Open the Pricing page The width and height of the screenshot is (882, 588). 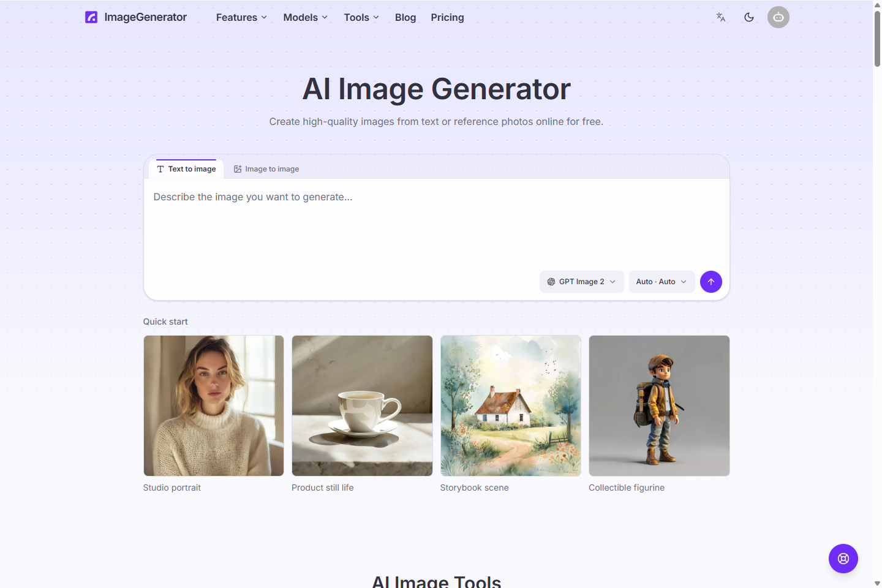(447, 17)
